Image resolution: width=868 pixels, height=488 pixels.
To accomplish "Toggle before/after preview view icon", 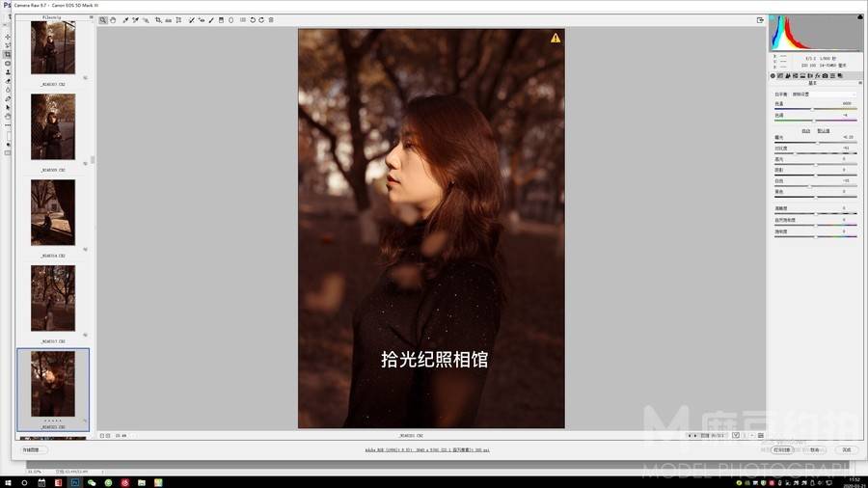I will [736, 435].
